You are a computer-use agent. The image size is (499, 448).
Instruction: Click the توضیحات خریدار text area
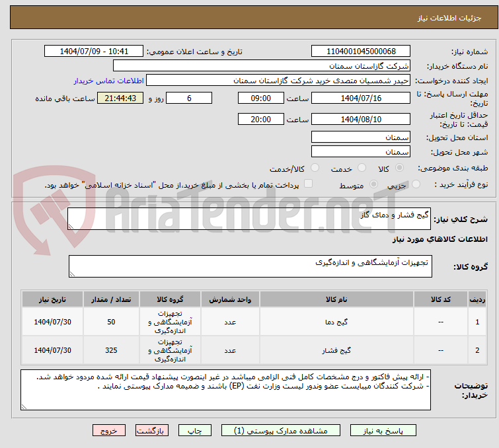click(225, 390)
